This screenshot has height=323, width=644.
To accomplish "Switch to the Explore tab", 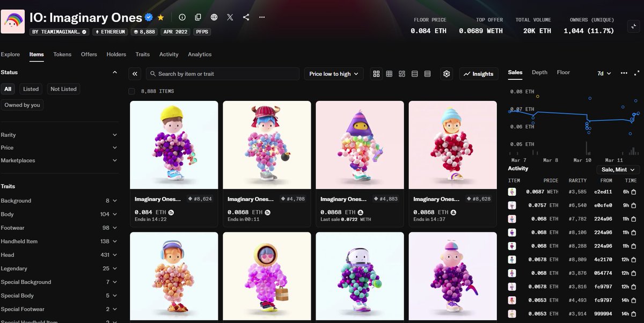I will click(x=10, y=54).
